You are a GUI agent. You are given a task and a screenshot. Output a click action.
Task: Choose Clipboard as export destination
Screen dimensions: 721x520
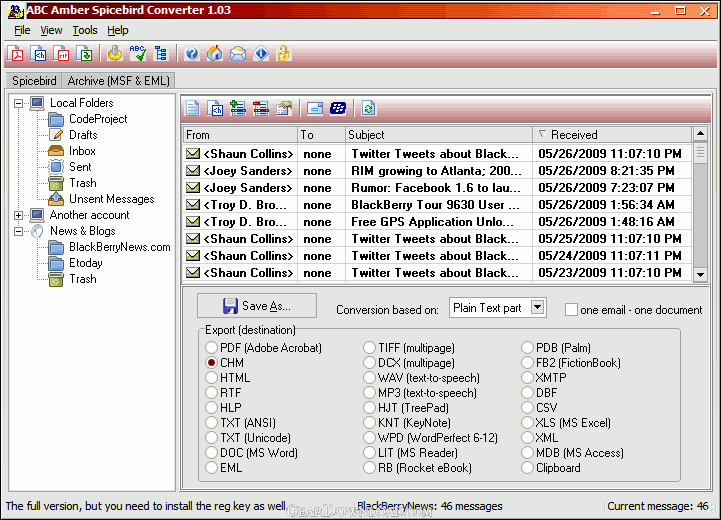(x=551, y=468)
